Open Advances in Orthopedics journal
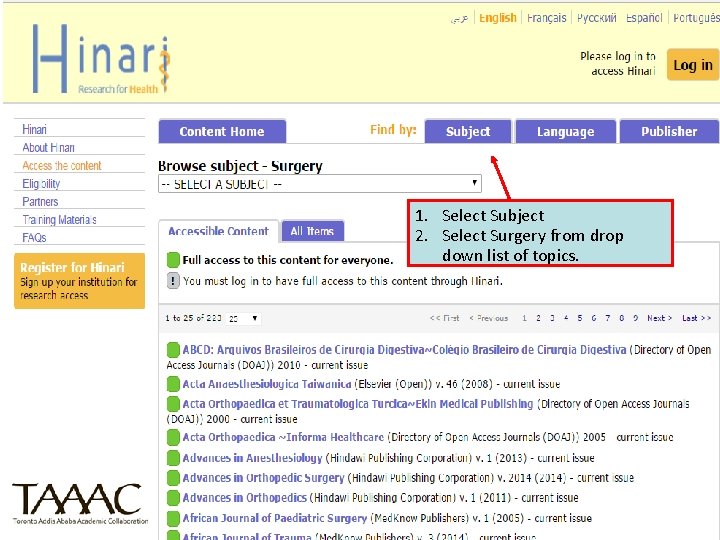The height and width of the screenshot is (540, 720). point(244,498)
